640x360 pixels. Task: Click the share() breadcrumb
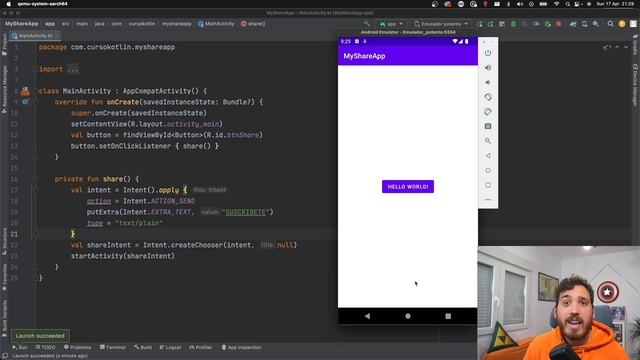tap(253, 24)
